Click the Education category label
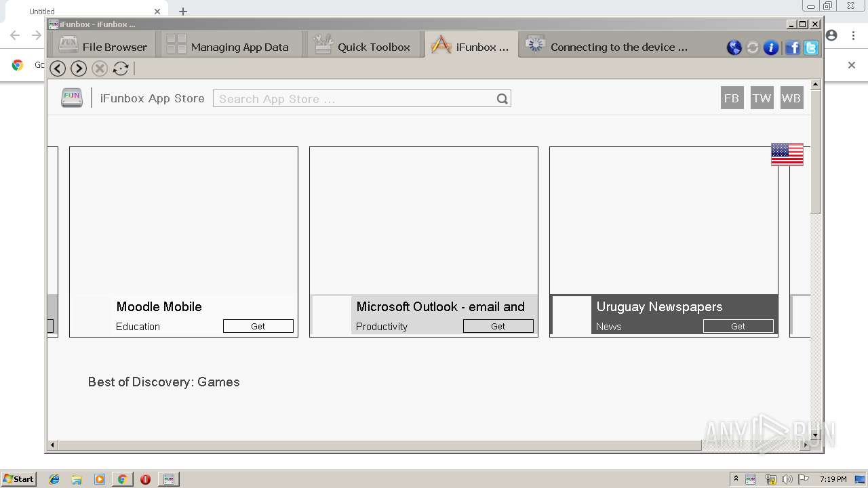The image size is (868, 488). coord(138,326)
